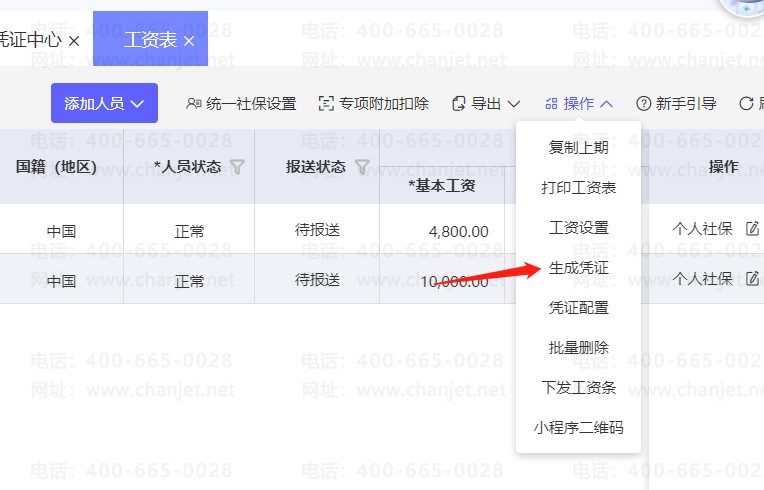Choose 工资设置 menu item
This screenshot has height=490, width=764.
point(578,227)
